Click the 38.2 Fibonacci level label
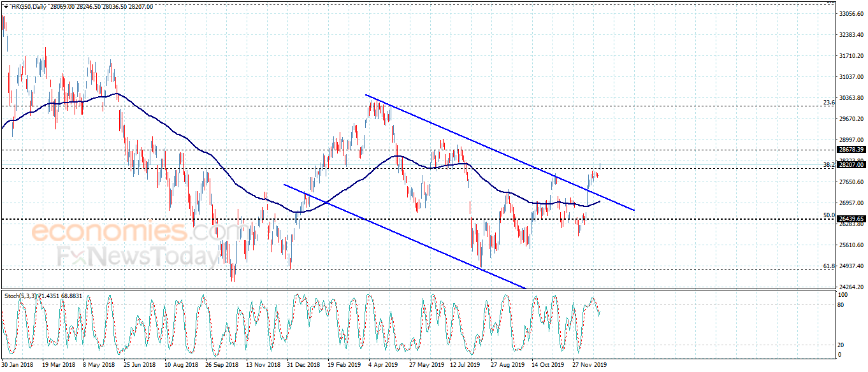868x372 pixels. click(x=828, y=164)
